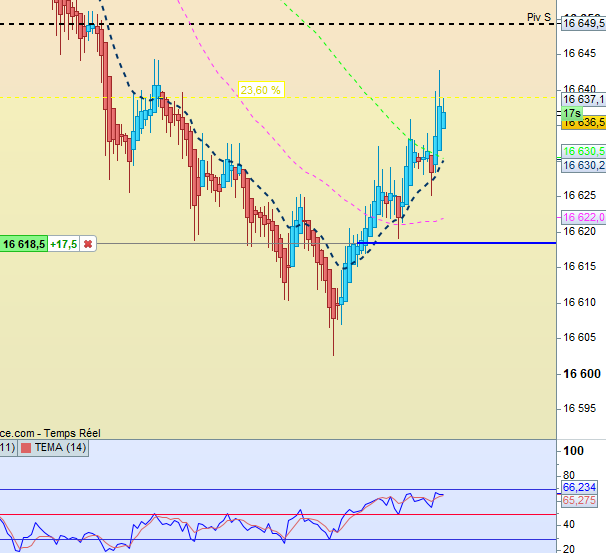Open the TEMA (14) indicator label

pyautogui.click(x=60, y=448)
